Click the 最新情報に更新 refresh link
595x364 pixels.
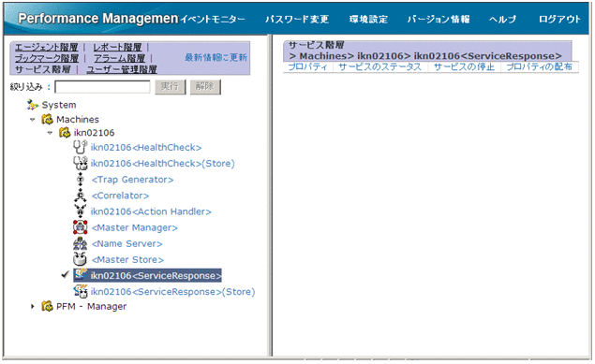(x=216, y=57)
